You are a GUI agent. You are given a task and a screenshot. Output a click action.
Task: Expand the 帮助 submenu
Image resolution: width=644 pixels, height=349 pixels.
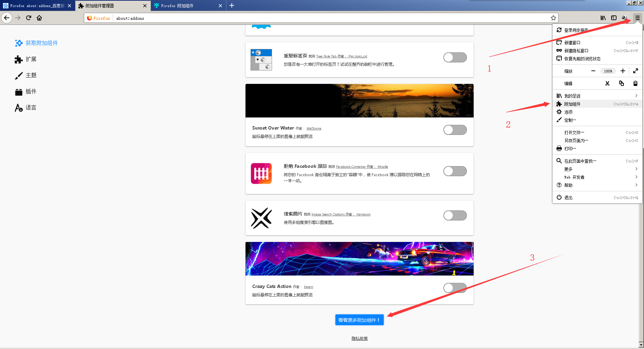pyautogui.click(x=597, y=185)
